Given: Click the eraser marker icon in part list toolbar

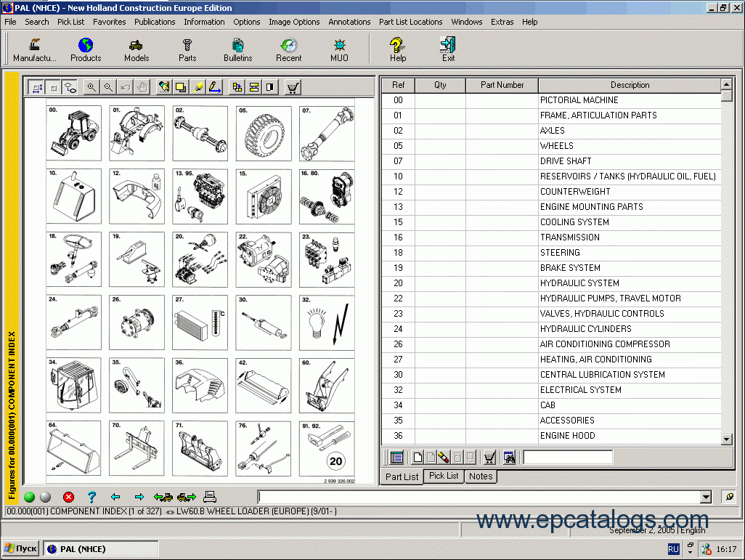Looking at the screenshot, I should [x=443, y=458].
